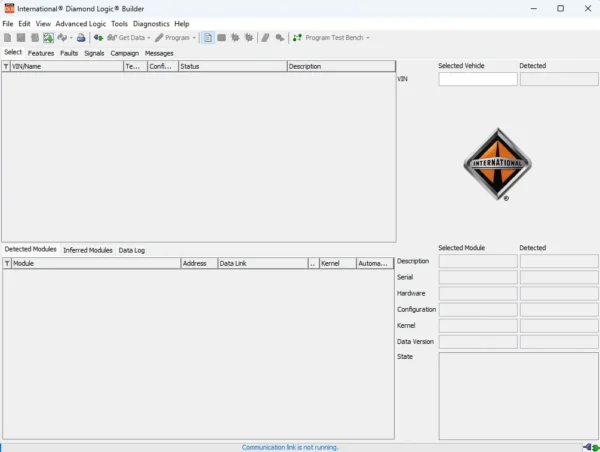The width and height of the screenshot is (600, 452).
Task: Sort by the Module column header
Action: click(96, 263)
